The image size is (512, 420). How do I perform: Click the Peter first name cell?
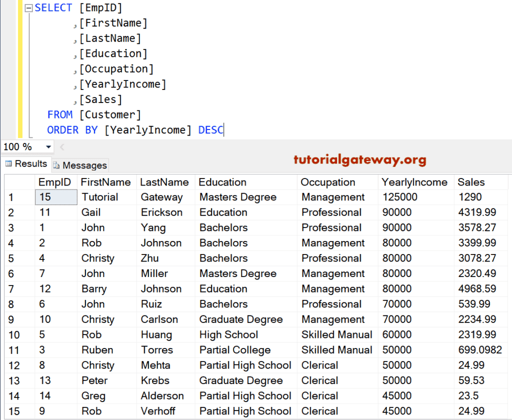tap(107, 380)
